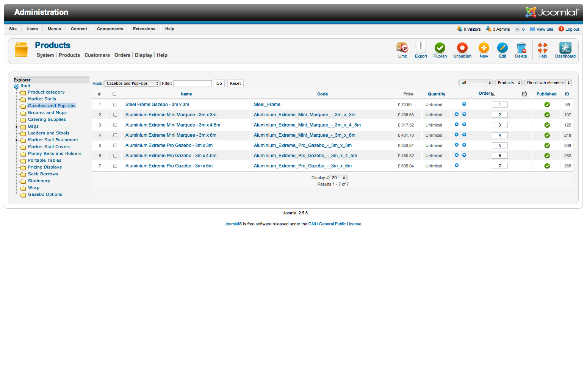Click the save order disk icon
The width and height of the screenshot is (587, 392).
[524, 94]
